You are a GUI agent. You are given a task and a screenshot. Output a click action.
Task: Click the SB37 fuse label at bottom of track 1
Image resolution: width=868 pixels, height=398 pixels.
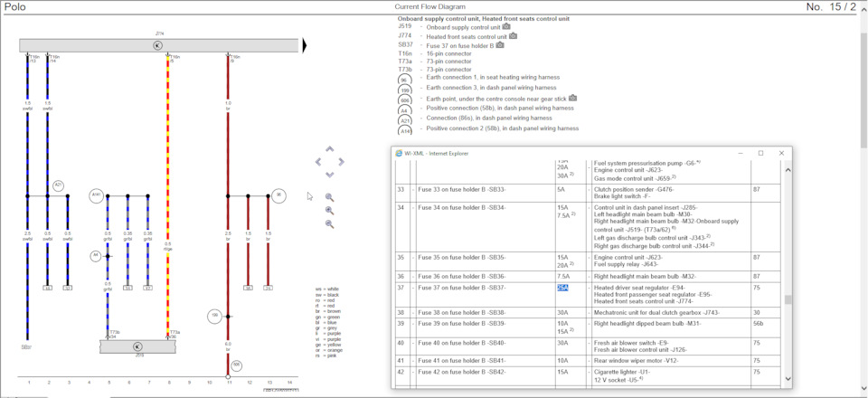click(x=26, y=346)
